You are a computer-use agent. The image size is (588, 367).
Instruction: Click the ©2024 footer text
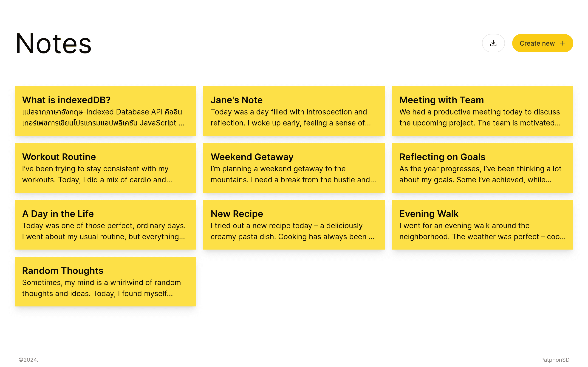coord(28,360)
